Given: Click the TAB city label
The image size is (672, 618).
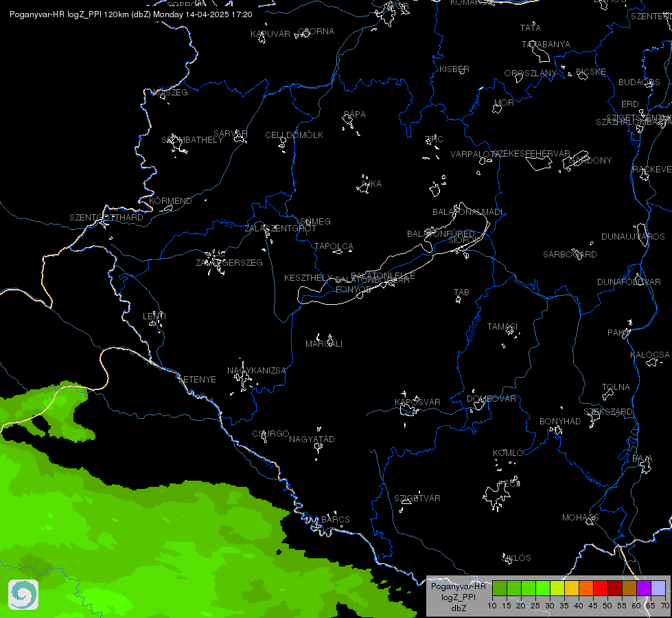Looking at the screenshot, I should pos(461,293).
